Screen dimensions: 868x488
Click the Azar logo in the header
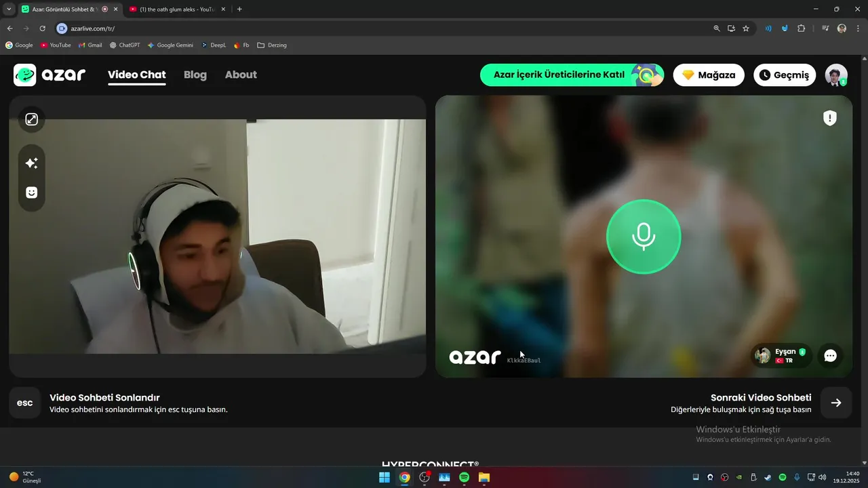[50, 75]
